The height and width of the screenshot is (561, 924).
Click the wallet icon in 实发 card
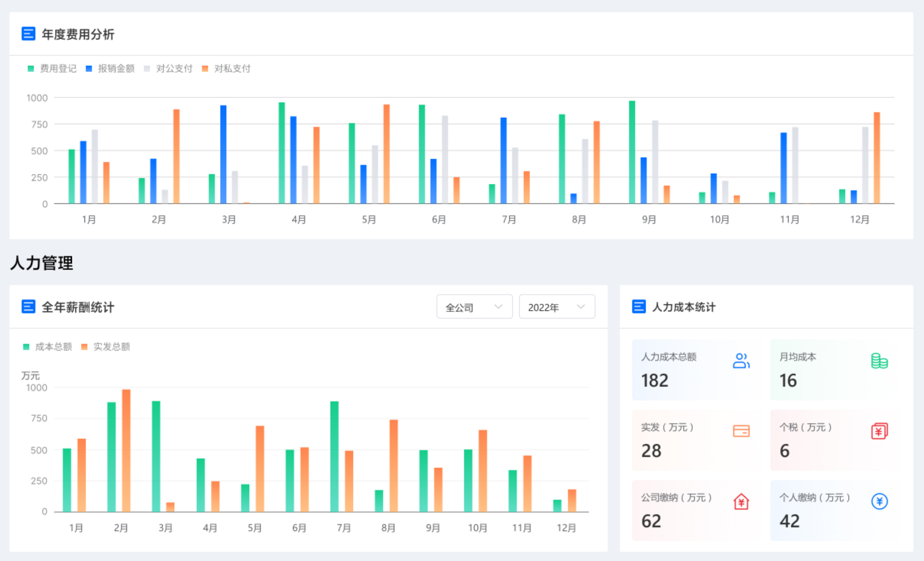tap(741, 431)
